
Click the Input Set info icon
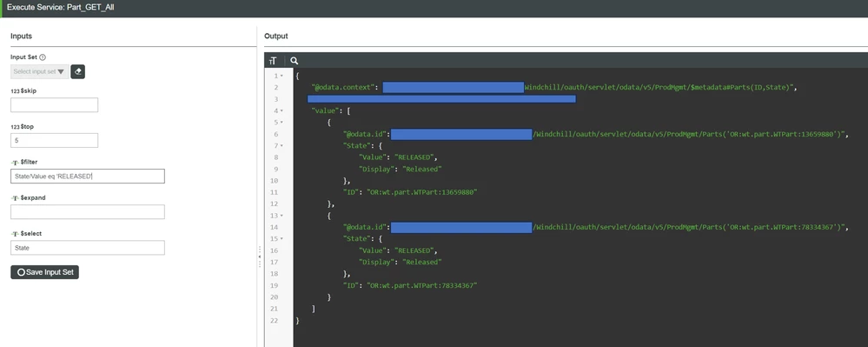(x=43, y=57)
